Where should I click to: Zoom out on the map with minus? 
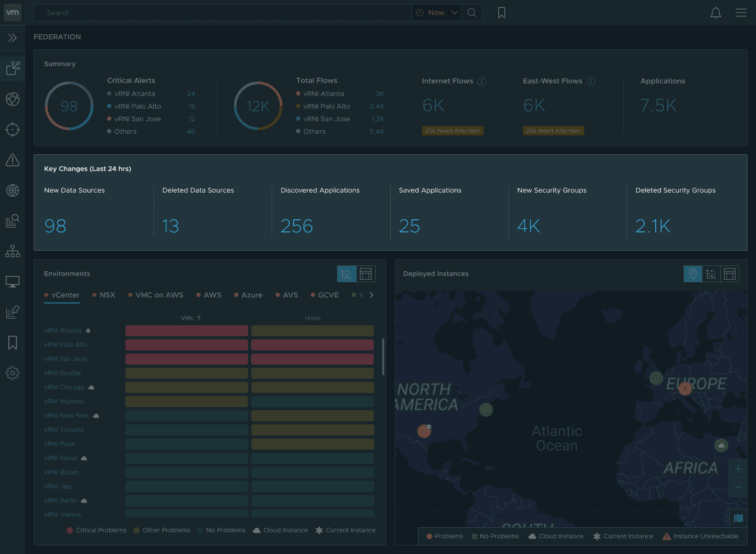point(738,487)
